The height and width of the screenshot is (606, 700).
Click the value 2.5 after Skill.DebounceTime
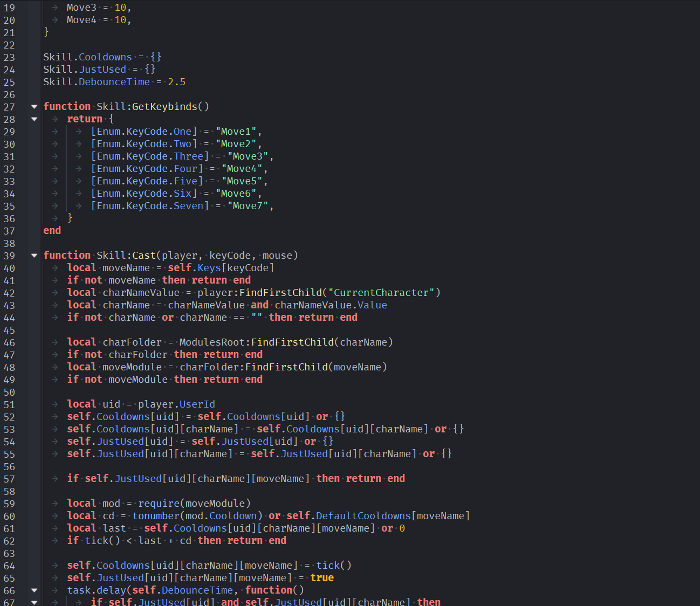176,82
